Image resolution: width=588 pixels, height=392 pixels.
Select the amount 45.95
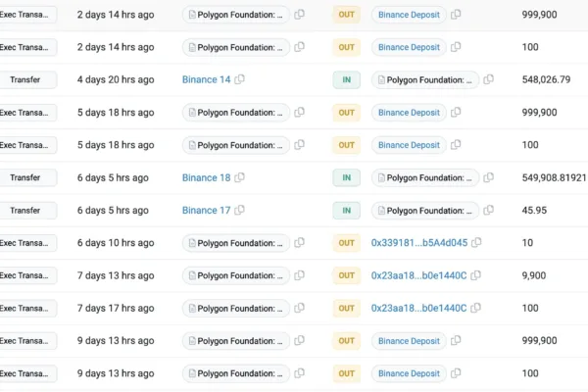(x=534, y=210)
